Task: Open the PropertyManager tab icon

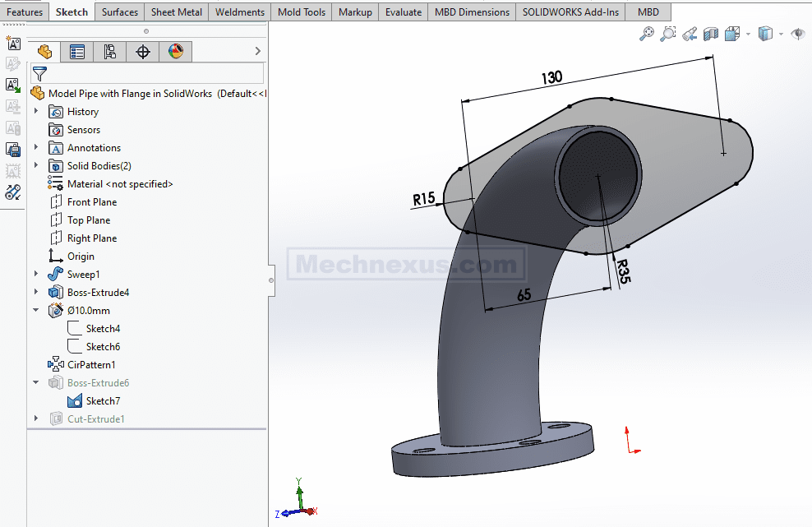Action: pyautogui.click(x=77, y=52)
